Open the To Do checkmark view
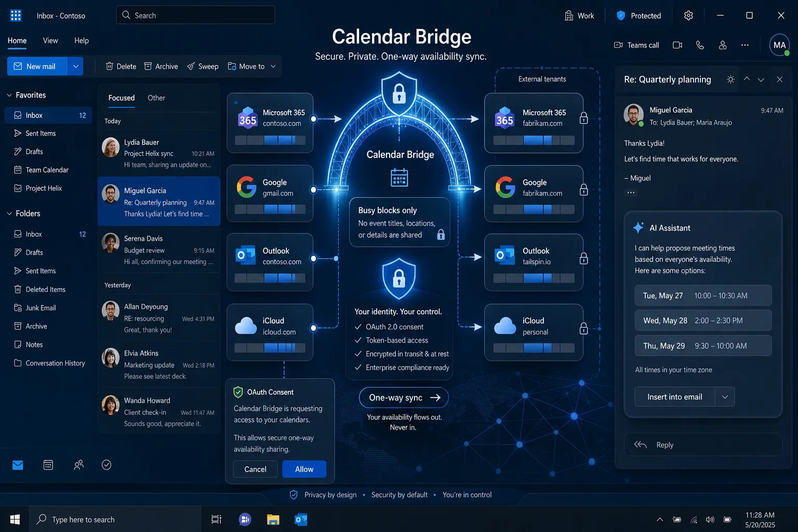The width and height of the screenshot is (798, 532). click(107, 465)
